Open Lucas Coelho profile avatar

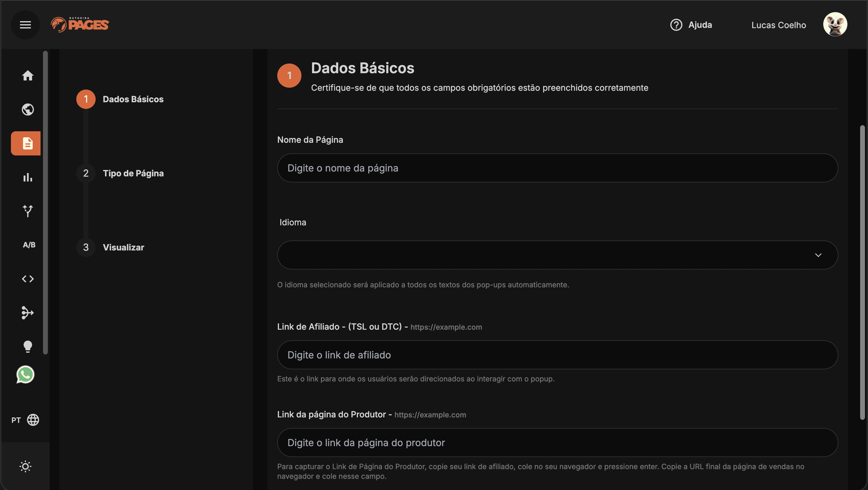coord(835,24)
